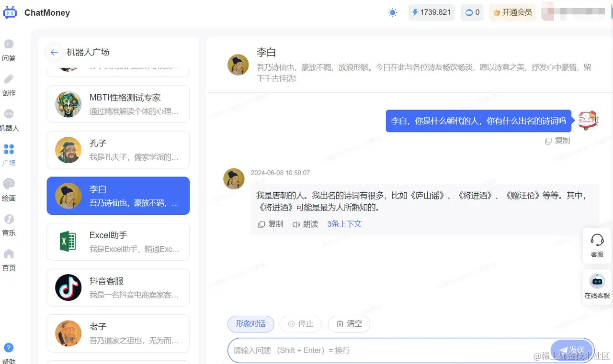Open 创作 from the left sidebar
The image size is (613, 364).
9,85
